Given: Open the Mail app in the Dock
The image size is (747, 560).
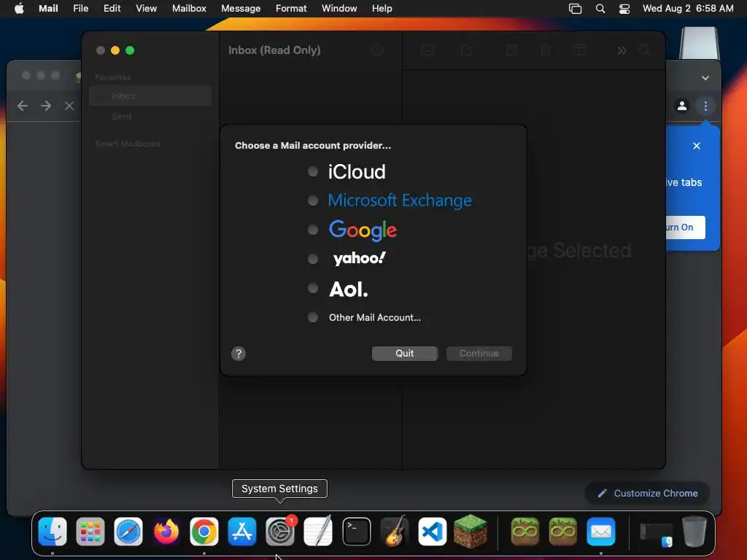Looking at the screenshot, I should point(601,531).
